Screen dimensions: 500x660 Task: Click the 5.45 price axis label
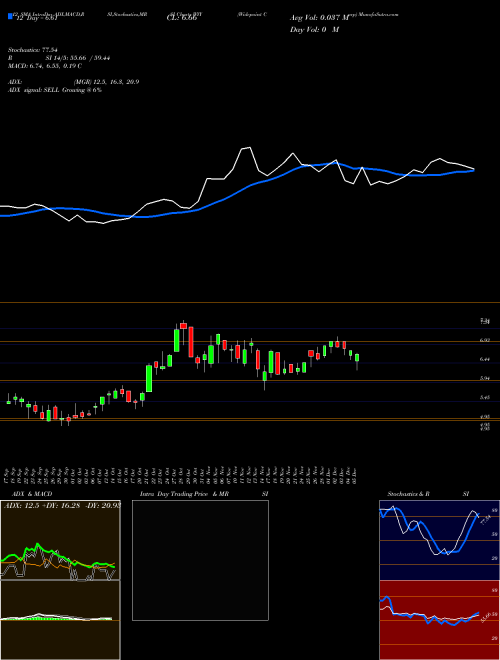click(x=484, y=397)
